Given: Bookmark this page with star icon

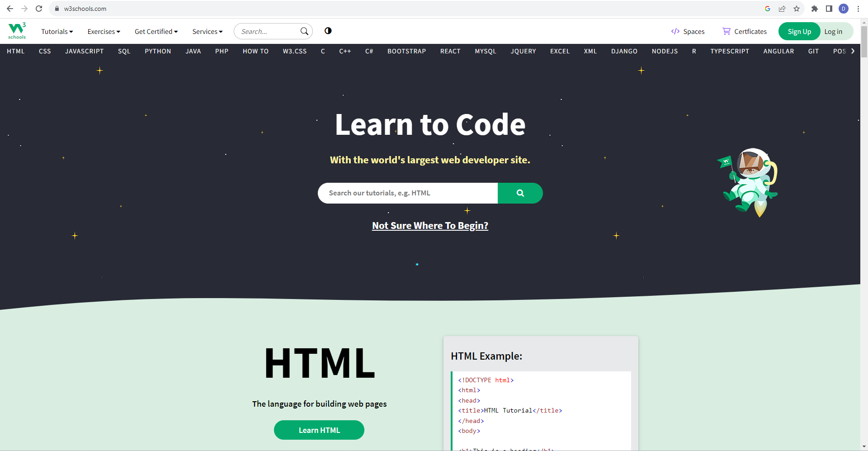Looking at the screenshot, I should tap(797, 9).
